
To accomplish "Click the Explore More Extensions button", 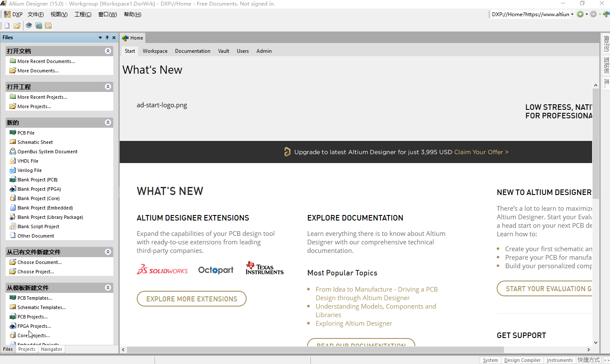I will pos(192,299).
